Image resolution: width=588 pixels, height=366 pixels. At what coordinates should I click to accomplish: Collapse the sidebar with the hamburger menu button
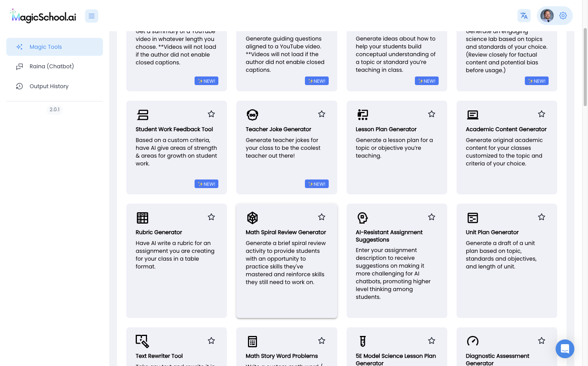click(x=92, y=16)
